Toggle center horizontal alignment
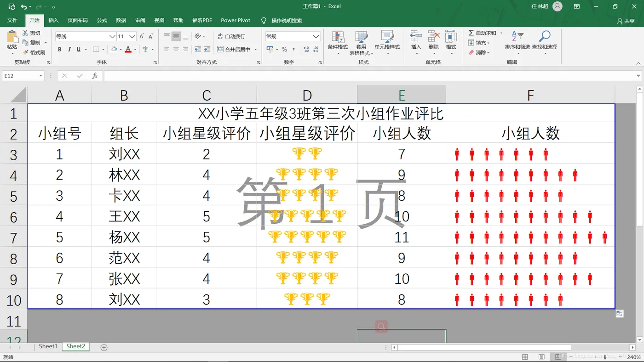The image size is (644, 362). (x=176, y=49)
